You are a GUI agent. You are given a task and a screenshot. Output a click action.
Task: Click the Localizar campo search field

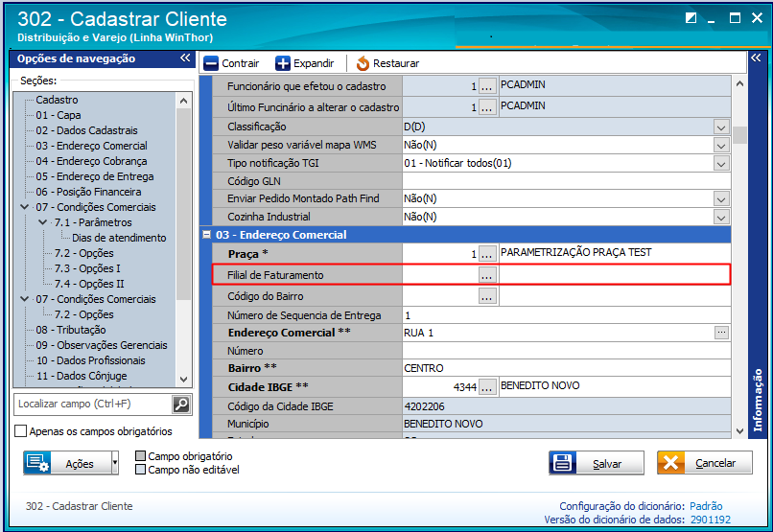point(93,405)
